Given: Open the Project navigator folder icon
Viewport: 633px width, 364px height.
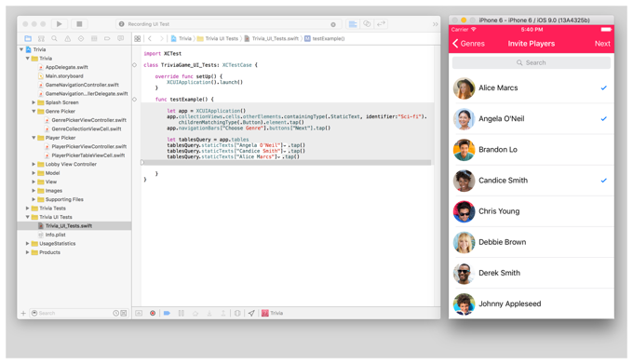Looking at the screenshot, I should click(28, 39).
